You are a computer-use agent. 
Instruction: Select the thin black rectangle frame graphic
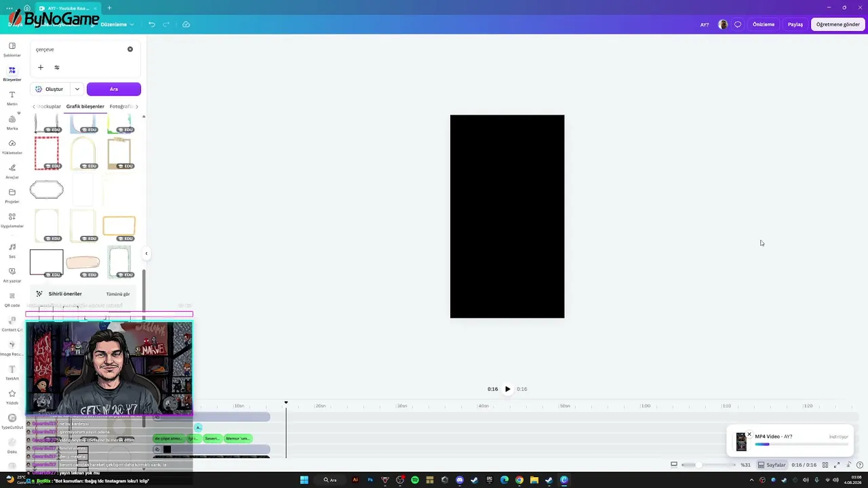pos(47,262)
